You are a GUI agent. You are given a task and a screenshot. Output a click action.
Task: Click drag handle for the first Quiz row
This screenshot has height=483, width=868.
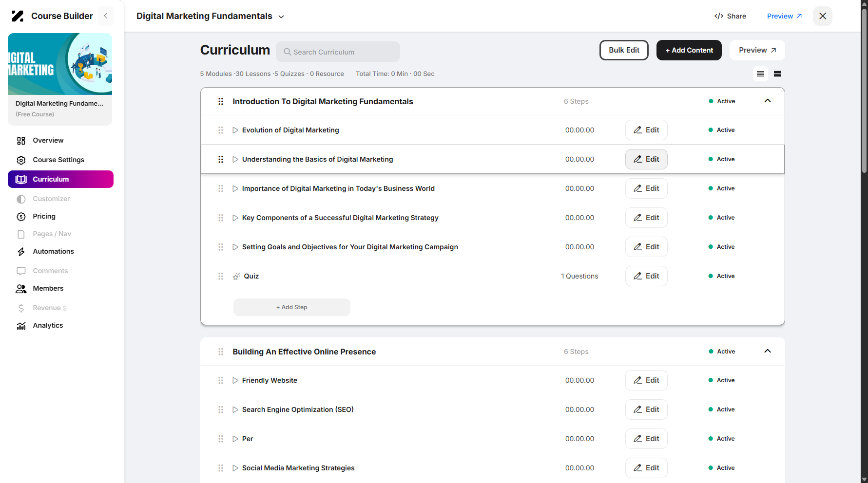221,276
